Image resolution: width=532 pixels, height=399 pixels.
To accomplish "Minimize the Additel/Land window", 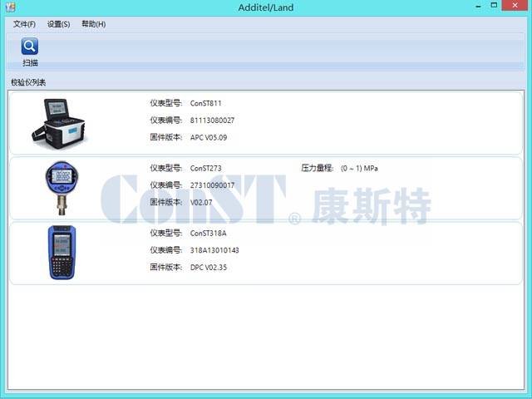I will tap(479, 6).
